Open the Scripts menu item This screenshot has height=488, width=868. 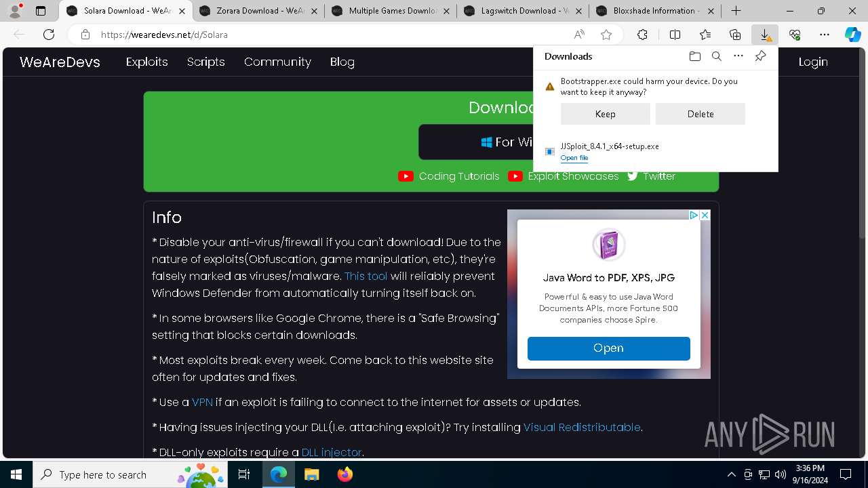coord(205,62)
